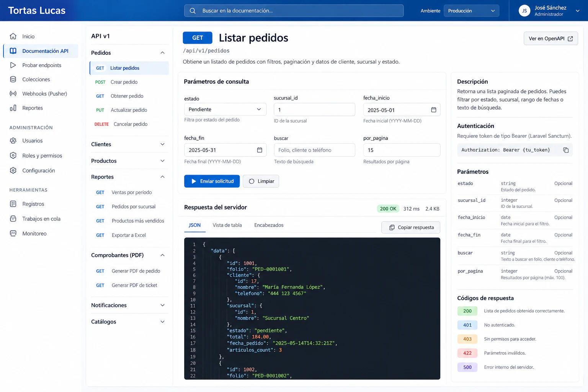The image size is (588, 392).
Task: Open the estado Pendiente dropdown
Action: pyautogui.click(x=225, y=109)
